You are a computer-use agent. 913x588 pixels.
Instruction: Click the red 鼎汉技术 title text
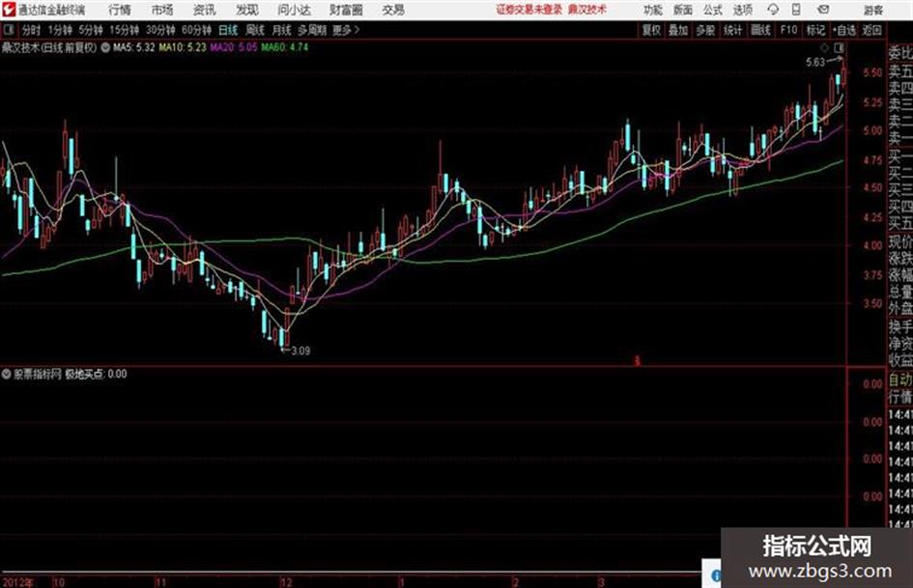point(587,10)
